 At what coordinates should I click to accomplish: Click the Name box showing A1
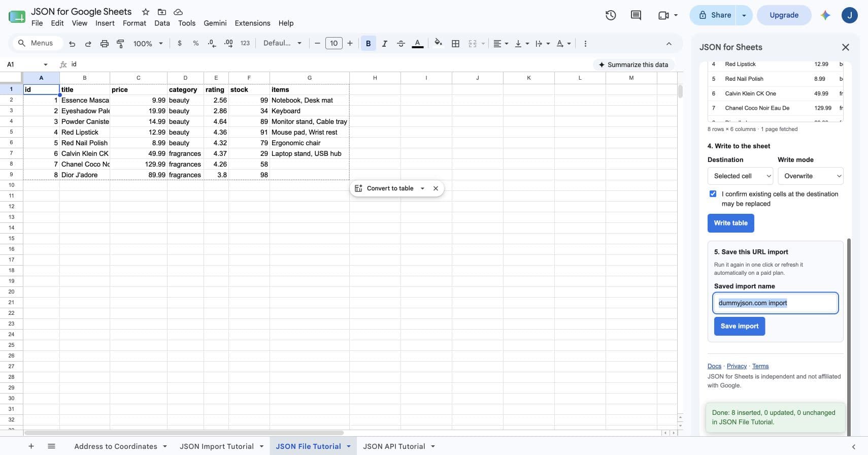tap(26, 64)
